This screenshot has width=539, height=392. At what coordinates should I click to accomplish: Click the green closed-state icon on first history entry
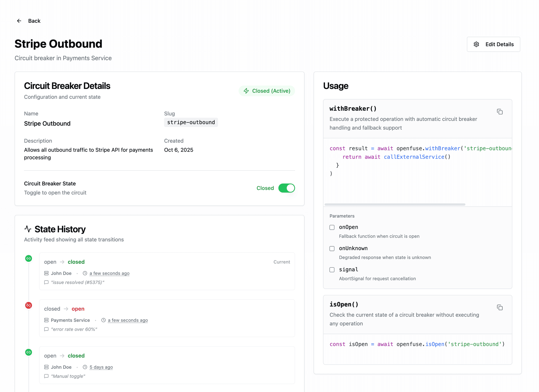point(28,258)
